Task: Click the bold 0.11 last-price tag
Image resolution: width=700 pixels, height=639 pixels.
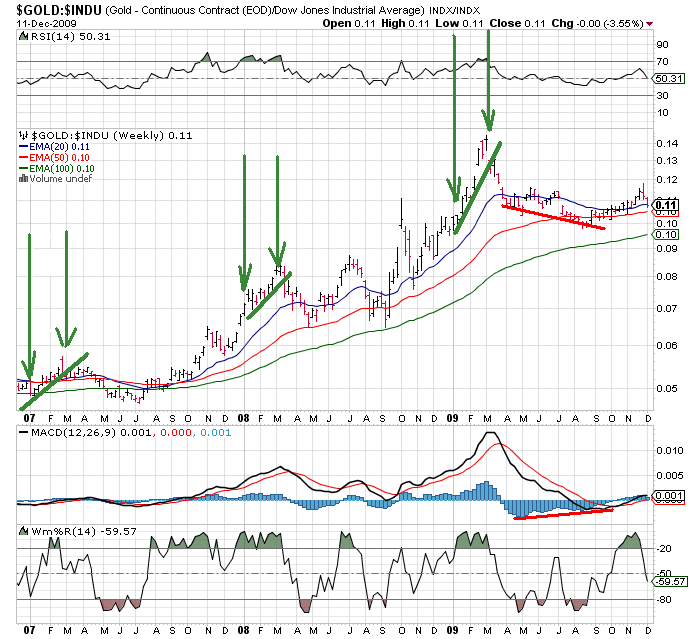Action: pyautogui.click(x=666, y=205)
